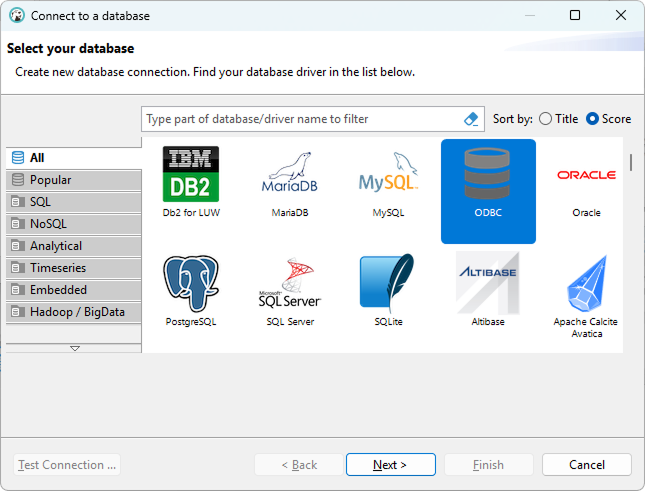Screen dimensions: 645x491
Task: Select the Altibase driver icon
Action: (487, 284)
